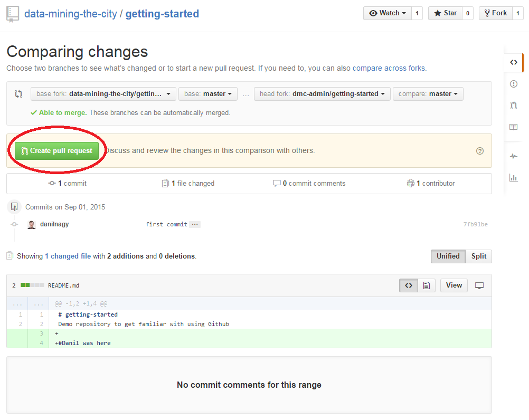Open Pull requests icon in the sidebar

coord(514,106)
